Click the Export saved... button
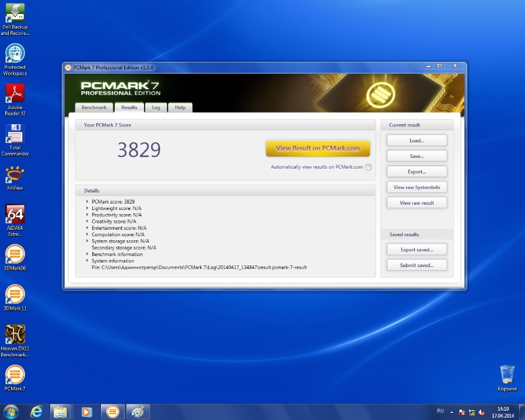The width and height of the screenshot is (525, 420). pyautogui.click(x=417, y=250)
